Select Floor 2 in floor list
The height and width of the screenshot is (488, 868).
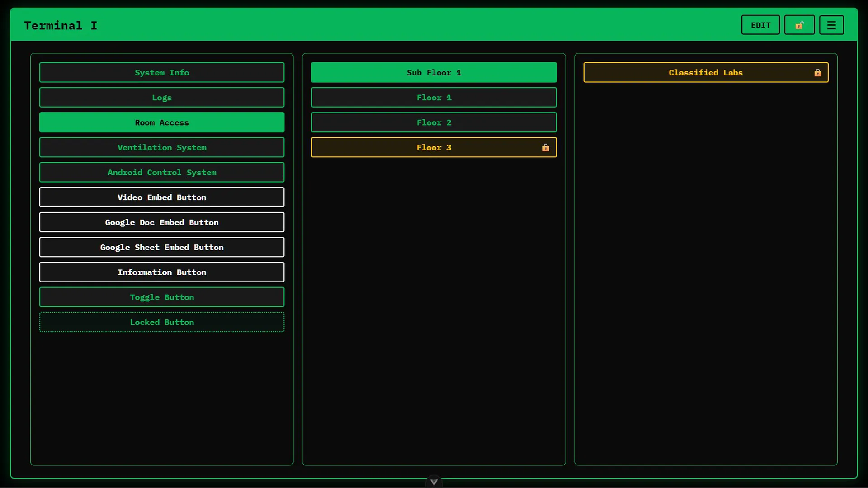pyautogui.click(x=434, y=122)
